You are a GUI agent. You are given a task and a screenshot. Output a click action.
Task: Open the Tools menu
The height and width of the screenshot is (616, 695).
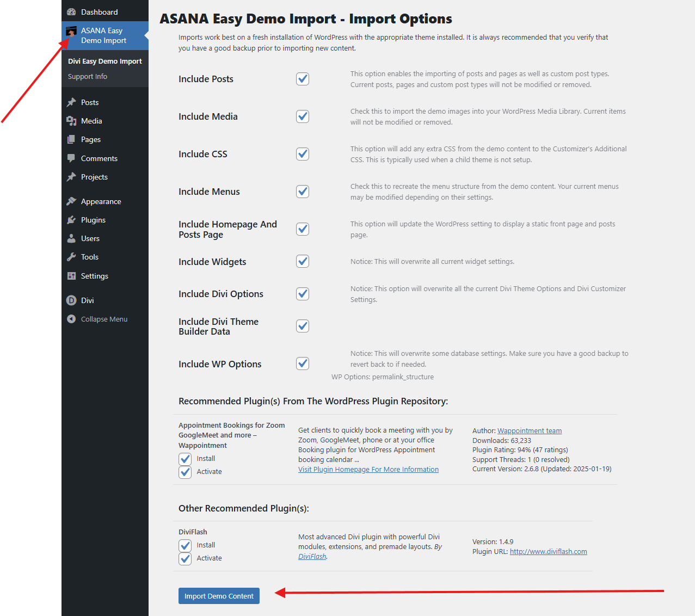[105, 257]
